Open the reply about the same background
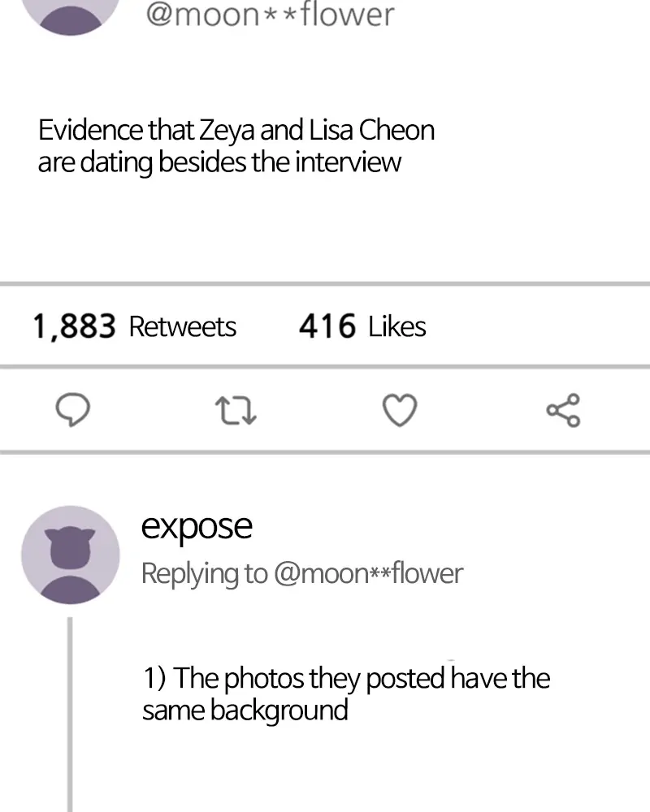 pyautogui.click(x=345, y=693)
